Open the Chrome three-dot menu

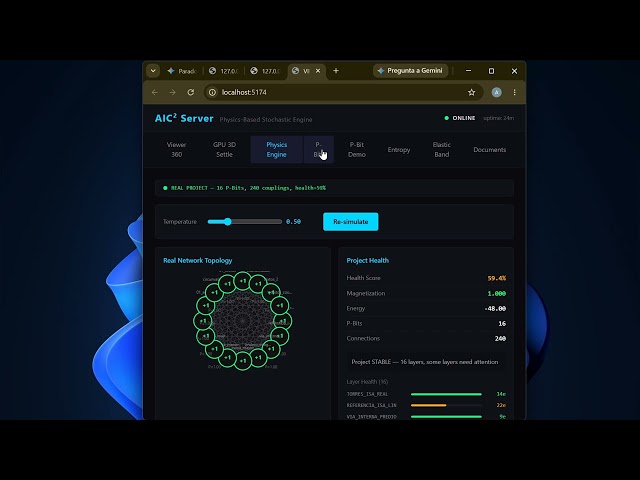point(514,92)
